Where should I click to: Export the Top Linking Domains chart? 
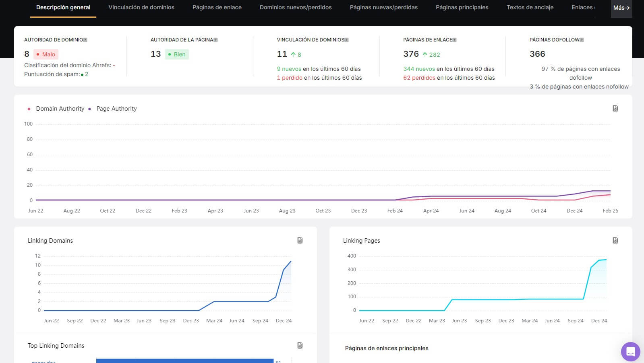[300, 345]
